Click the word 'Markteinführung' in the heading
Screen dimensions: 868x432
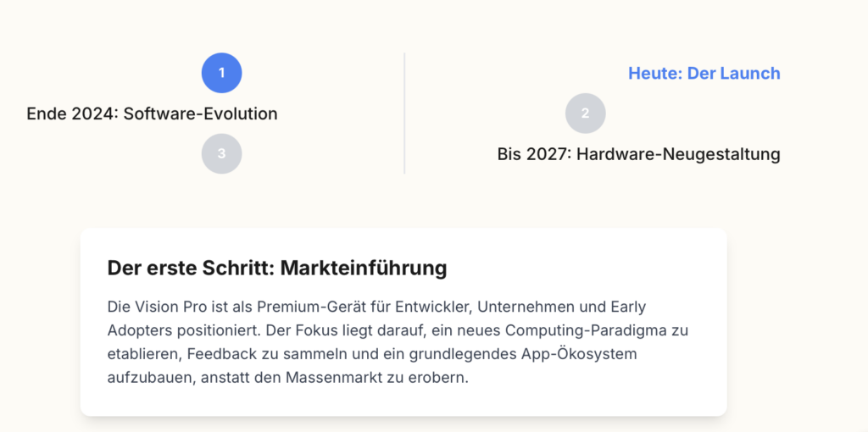364,268
